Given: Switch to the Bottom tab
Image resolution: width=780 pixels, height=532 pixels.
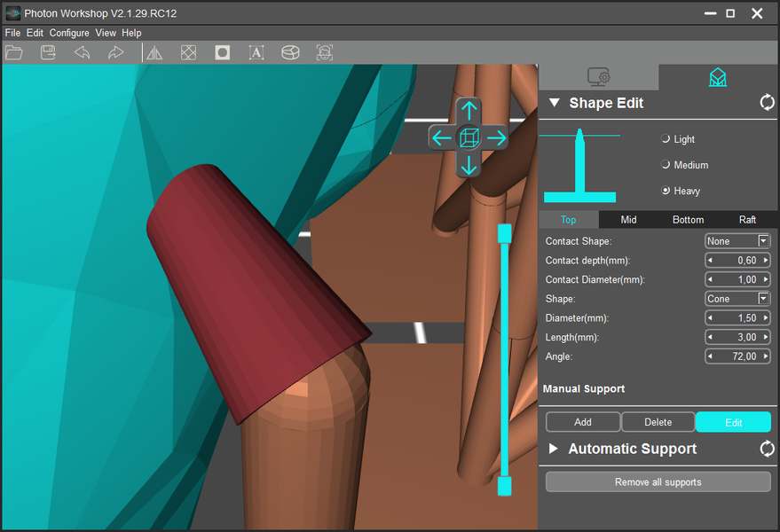Looking at the screenshot, I should click(x=688, y=220).
